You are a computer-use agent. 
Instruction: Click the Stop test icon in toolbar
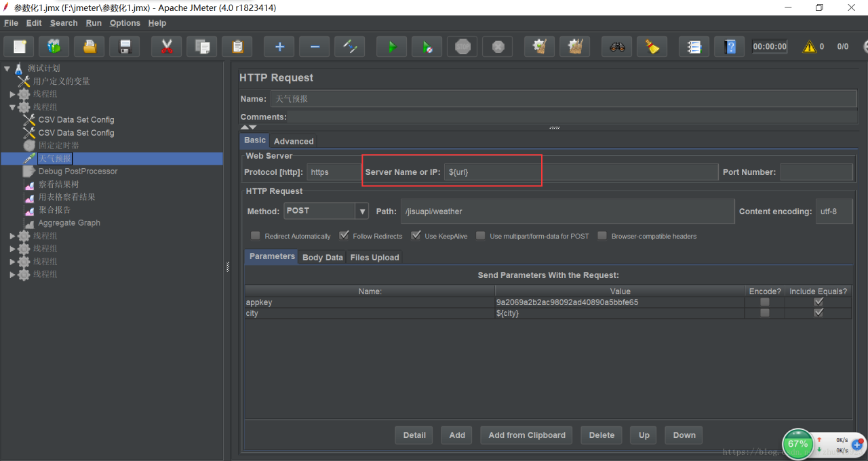[462, 47]
